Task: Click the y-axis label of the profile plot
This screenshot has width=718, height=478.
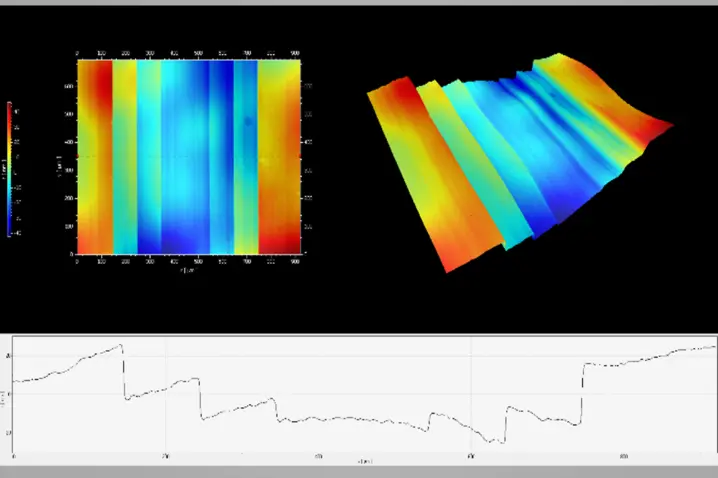Action: click(4, 398)
